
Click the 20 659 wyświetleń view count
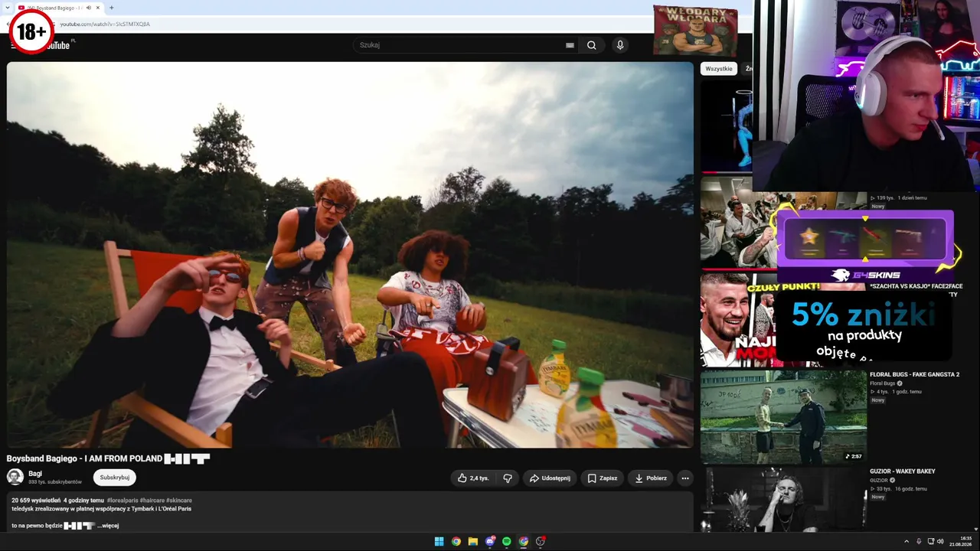pyautogui.click(x=36, y=500)
